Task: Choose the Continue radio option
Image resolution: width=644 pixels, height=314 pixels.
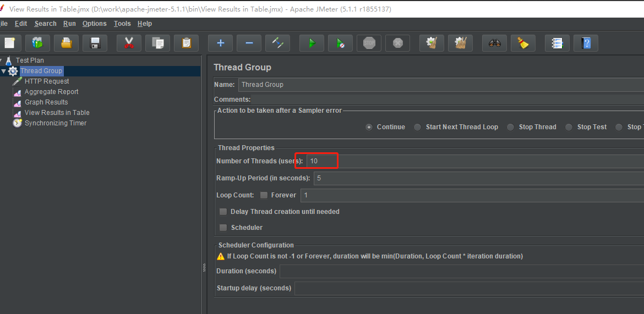Action: (x=369, y=127)
